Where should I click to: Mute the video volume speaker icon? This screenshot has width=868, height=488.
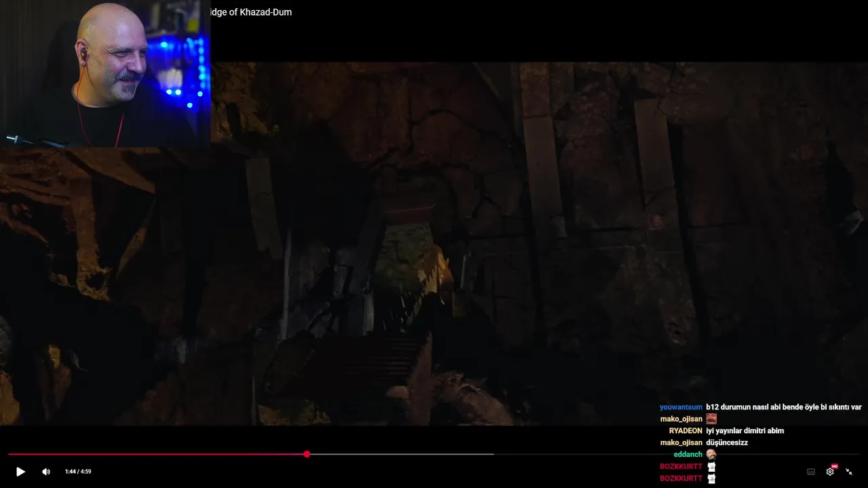tap(46, 472)
